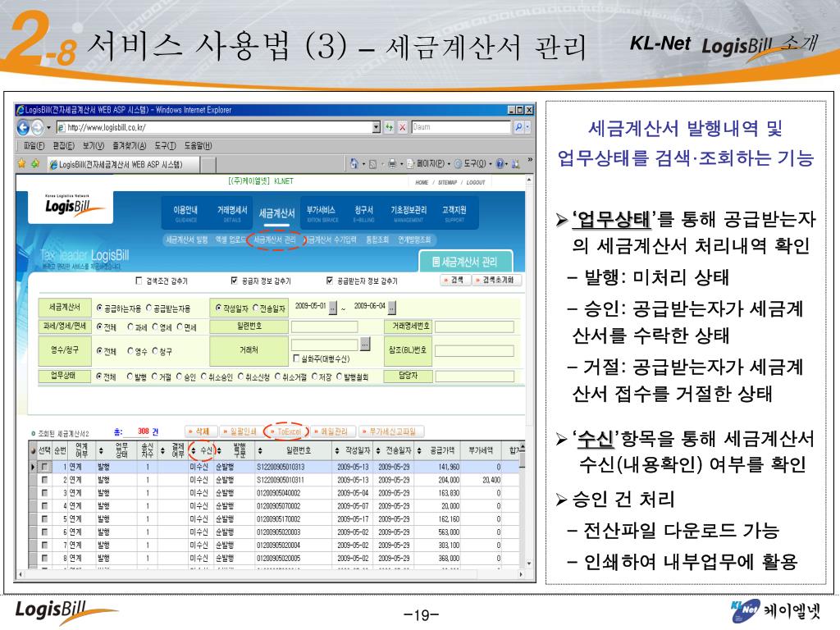Uncheck the 공급받는자 정보 감추기 checkbox
Viewport: 840px width, 630px height.
coord(330,281)
